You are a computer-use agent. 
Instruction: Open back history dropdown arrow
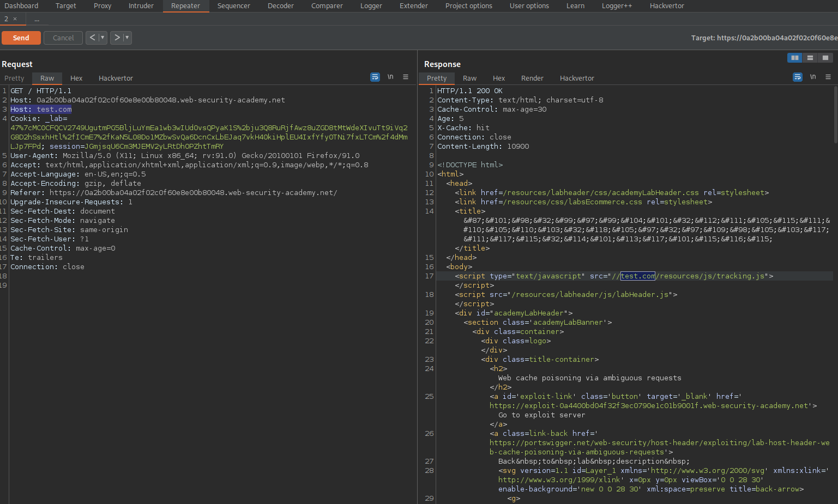(103, 38)
